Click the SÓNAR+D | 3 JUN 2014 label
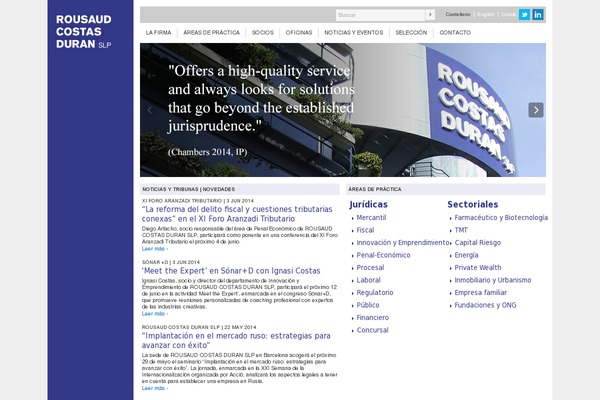The height and width of the screenshot is (400, 600). pyautogui.click(x=171, y=262)
